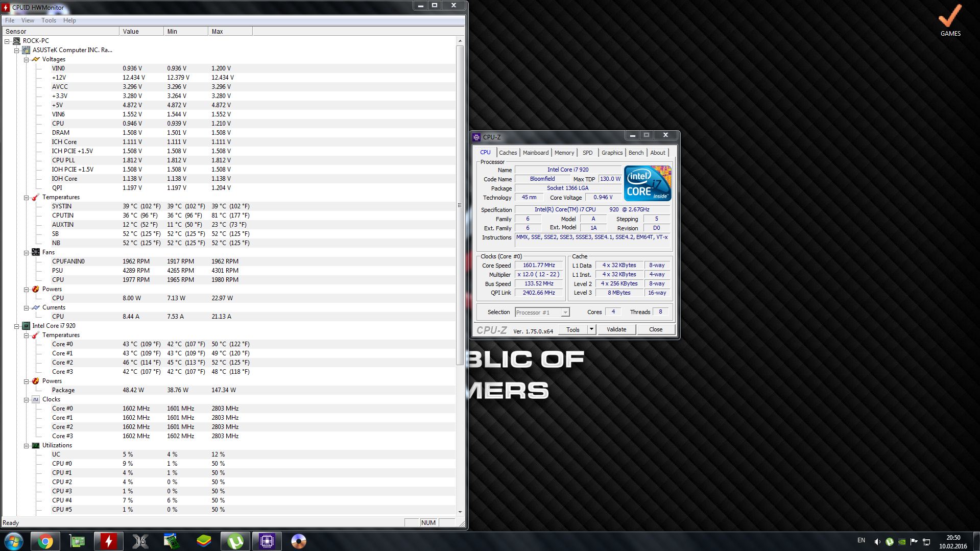
Task: Collapse the Voltages section
Action: click(x=27, y=59)
